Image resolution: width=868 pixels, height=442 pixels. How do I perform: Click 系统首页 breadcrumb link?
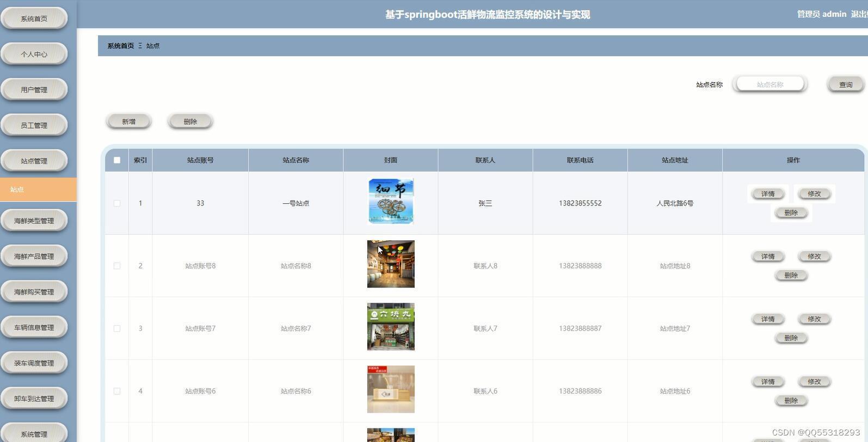[120, 46]
